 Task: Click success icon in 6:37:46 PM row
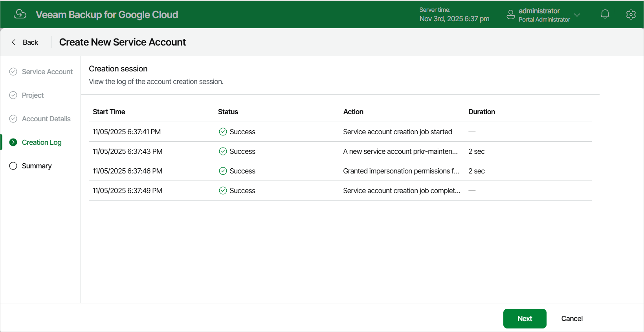(223, 171)
